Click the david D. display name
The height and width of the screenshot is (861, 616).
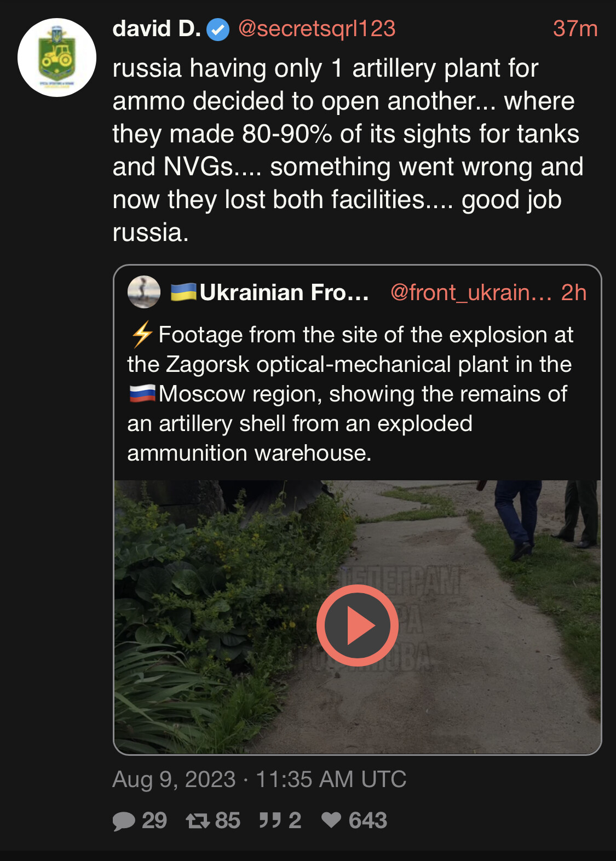click(x=157, y=29)
